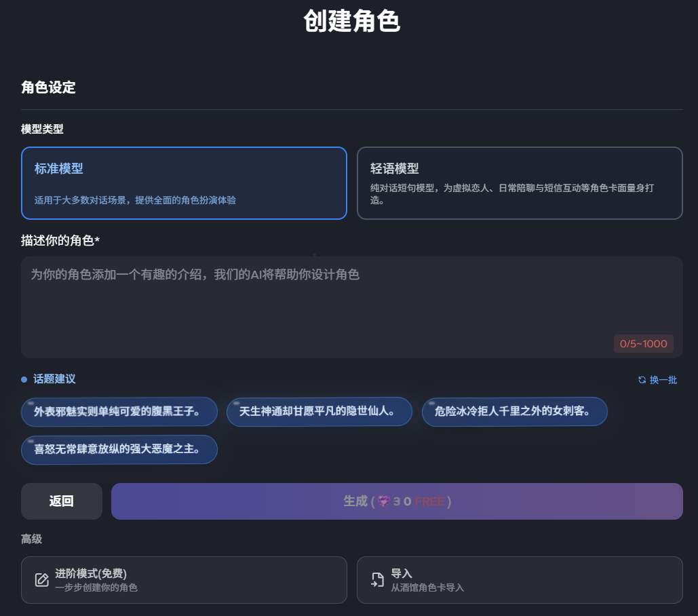Click the 高级 section label
The width and height of the screenshot is (698, 616).
coord(32,539)
